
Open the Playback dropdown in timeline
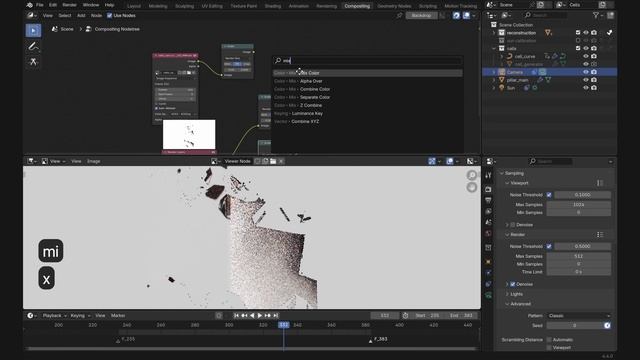pos(55,316)
